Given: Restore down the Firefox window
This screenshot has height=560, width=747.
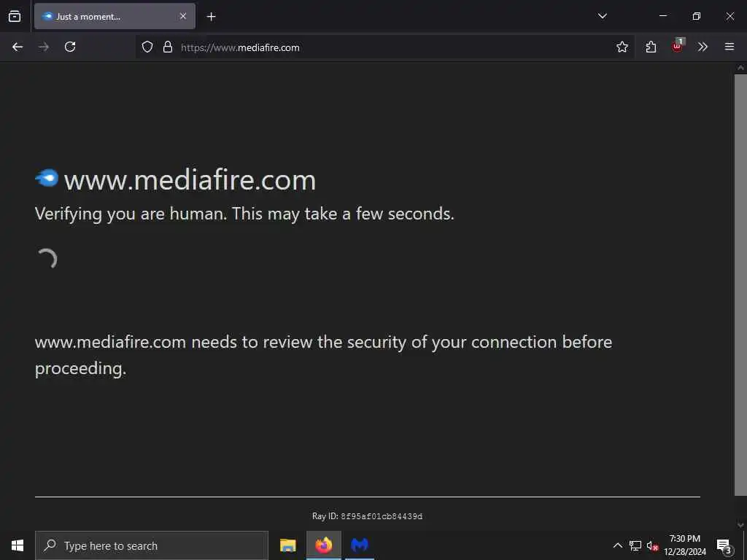Looking at the screenshot, I should pos(697,16).
